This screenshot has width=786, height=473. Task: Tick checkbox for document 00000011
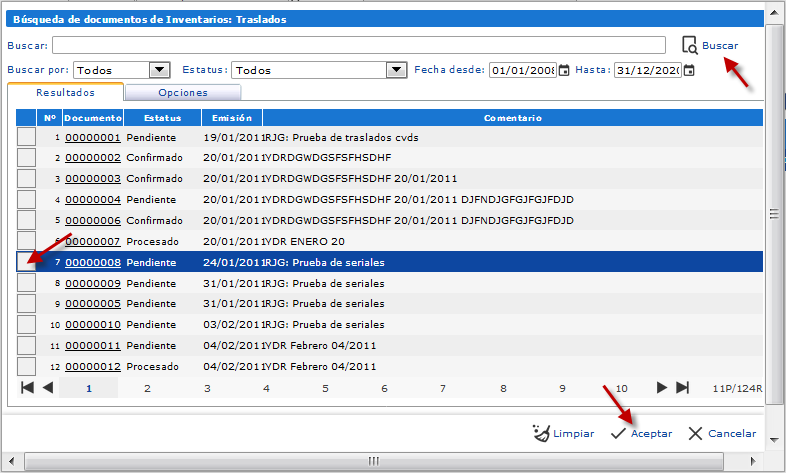[x=27, y=346]
